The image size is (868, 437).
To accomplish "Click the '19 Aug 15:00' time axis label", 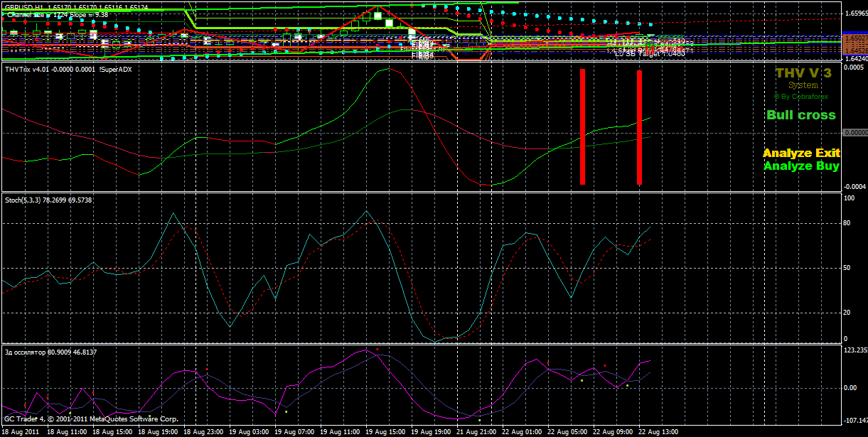I will 385,431.
